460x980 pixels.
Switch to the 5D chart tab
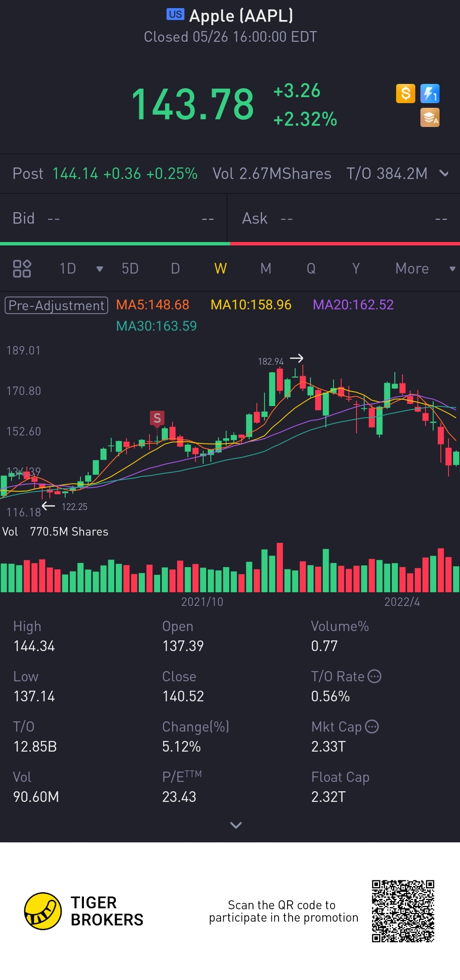(x=130, y=268)
